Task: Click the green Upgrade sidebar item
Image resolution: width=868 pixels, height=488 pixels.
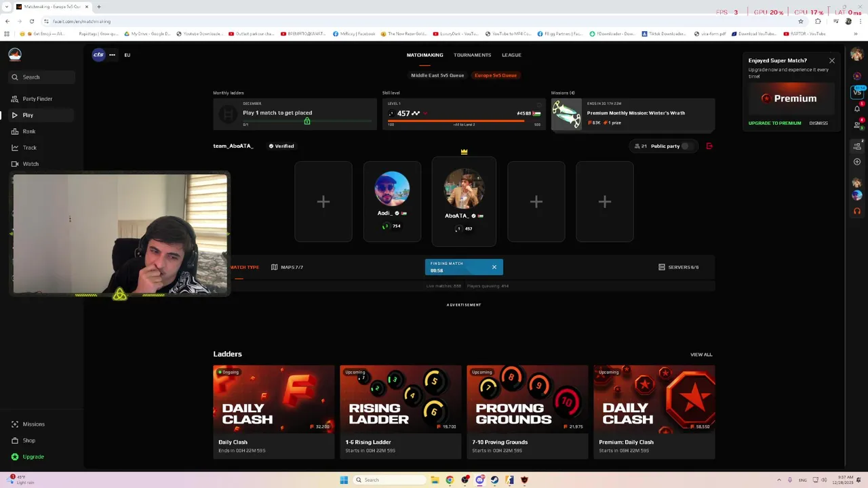Action: [28, 457]
